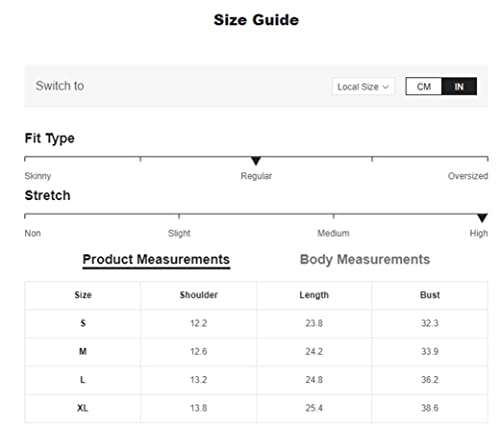Image resolution: width=500 pixels, height=429 pixels.
Task: Click shoulder value 12.2
Action: [x=199, y=323]
